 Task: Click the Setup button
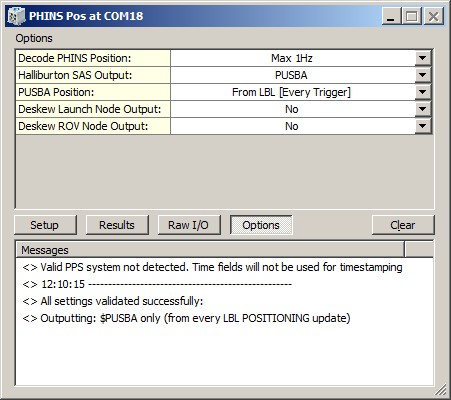45,225
